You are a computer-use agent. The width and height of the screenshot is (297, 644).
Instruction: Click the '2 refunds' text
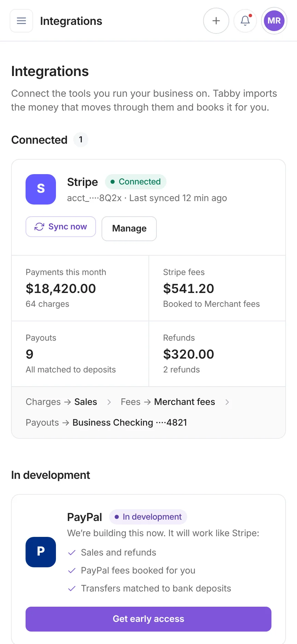coord(182,370)
